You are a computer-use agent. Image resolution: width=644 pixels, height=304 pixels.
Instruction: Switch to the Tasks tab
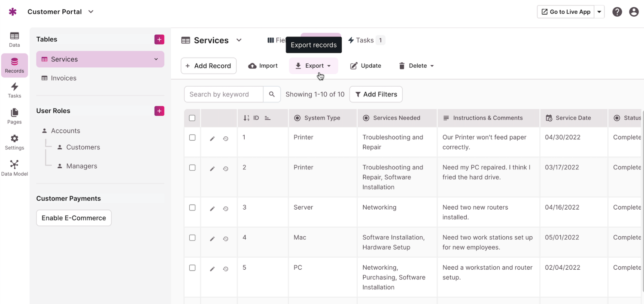point(366,40)
